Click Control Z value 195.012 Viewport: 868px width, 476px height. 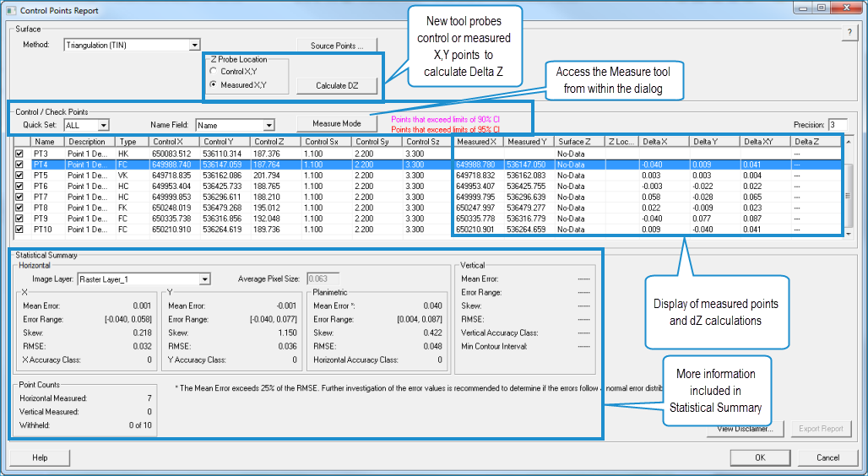pyautogui.click(x=268, y=208)
